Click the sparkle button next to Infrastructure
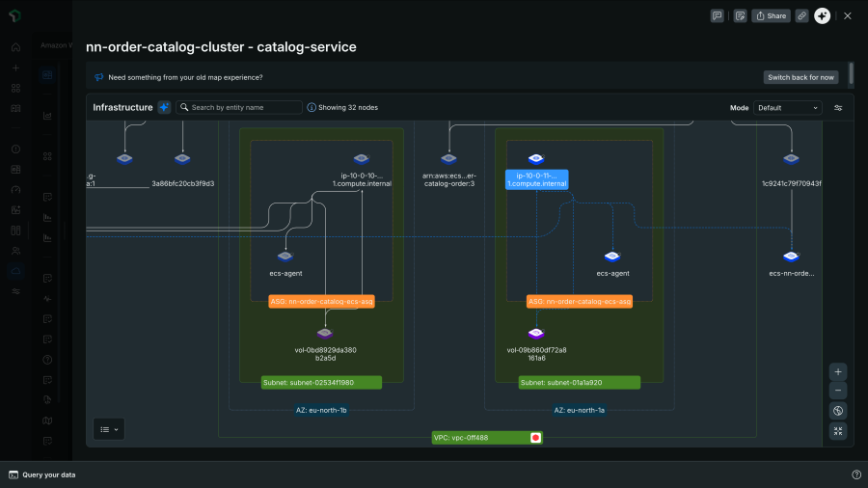Image resolution: width=868 pixels, height=488 pixels. click(x=164, y=107)
